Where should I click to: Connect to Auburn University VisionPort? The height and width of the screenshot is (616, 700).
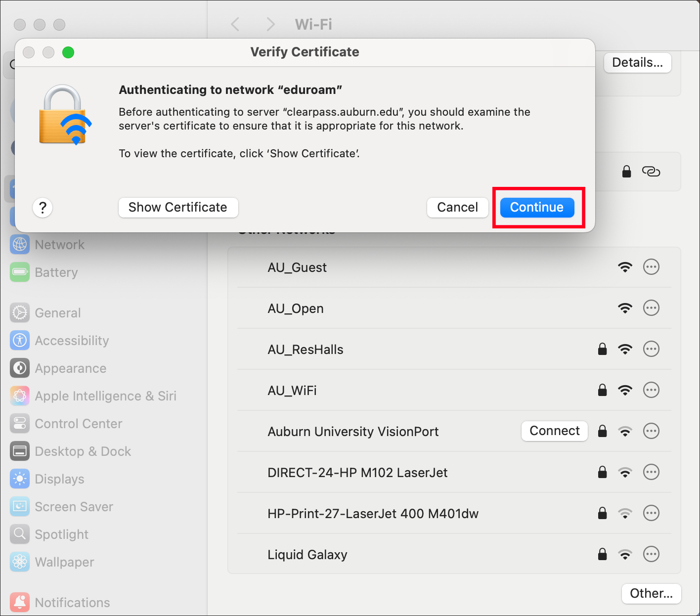click(x=554, y=431)
